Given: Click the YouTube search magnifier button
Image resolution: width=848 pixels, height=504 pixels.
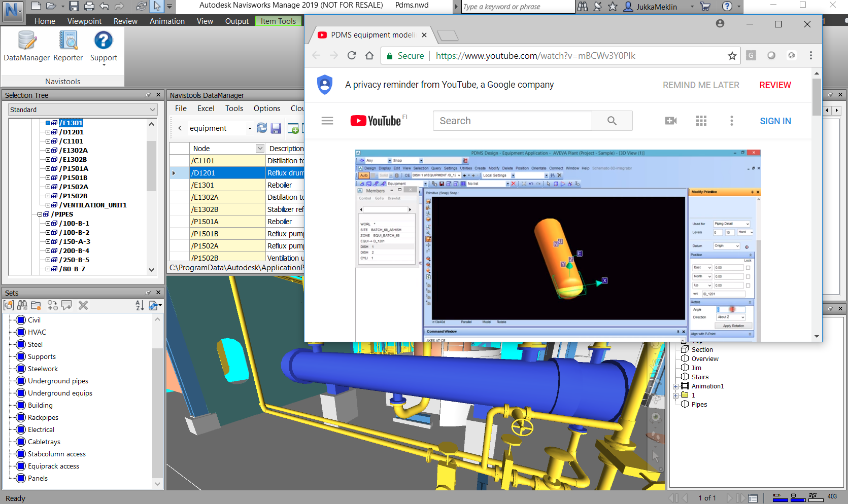Looking at the screenshot, I should tap(612, 121).
